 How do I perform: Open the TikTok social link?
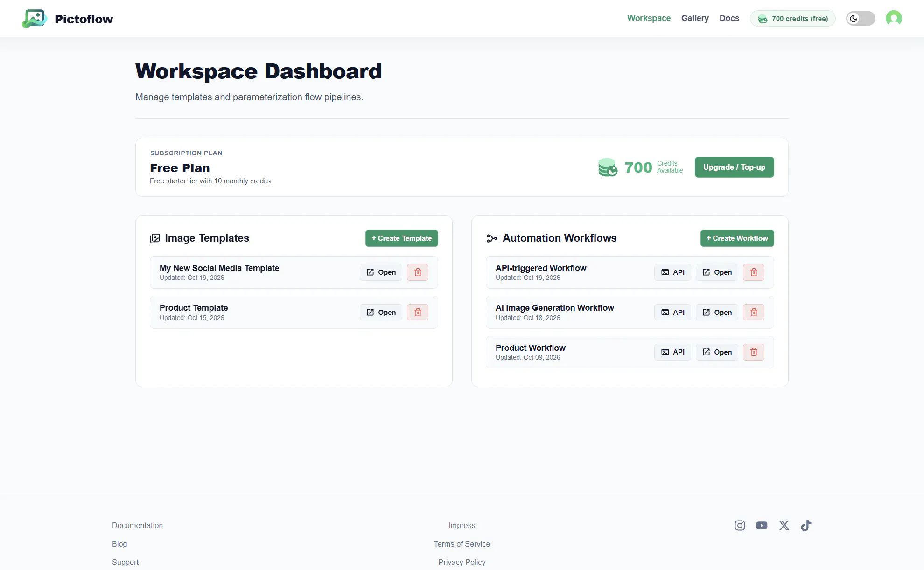click(x=806, y=526)
